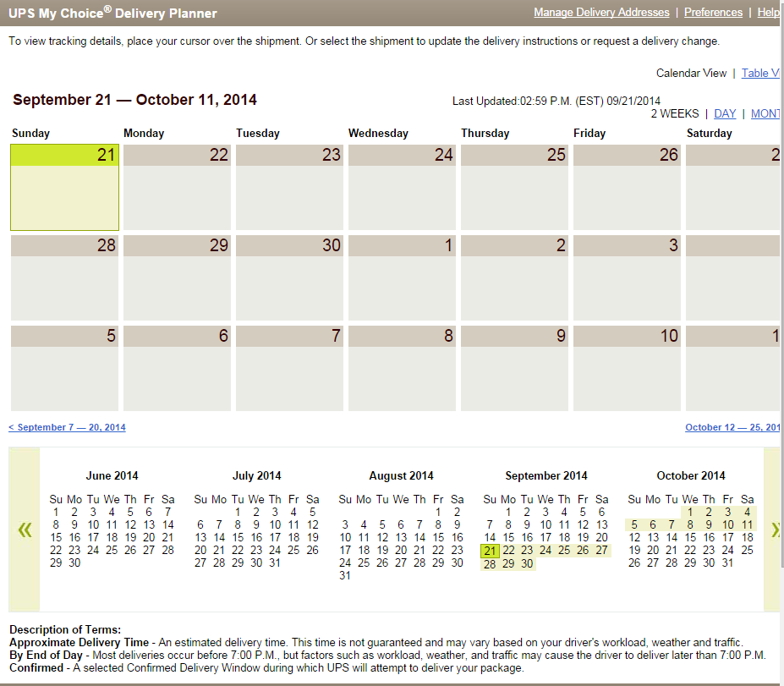Select Thursday the 25 calendar cell
The height and width of the screenshot is (686, 784).
point(514,188)
